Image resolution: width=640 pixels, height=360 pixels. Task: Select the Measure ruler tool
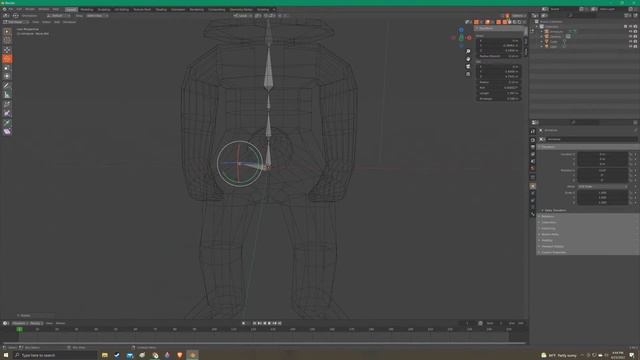point(7,95)
